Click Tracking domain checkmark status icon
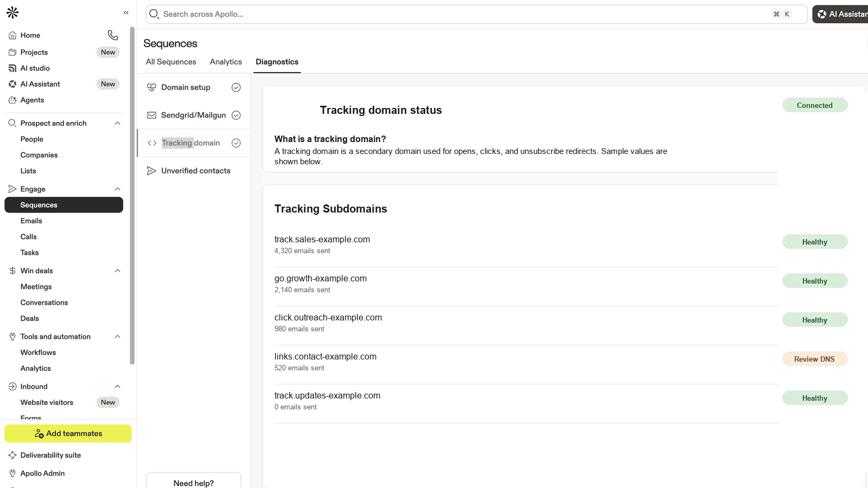The image size is (868, 488). (x=236, y=143)
